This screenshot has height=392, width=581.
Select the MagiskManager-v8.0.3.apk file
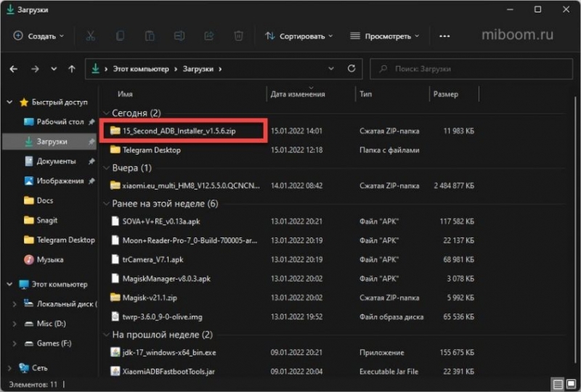[166, 279]
